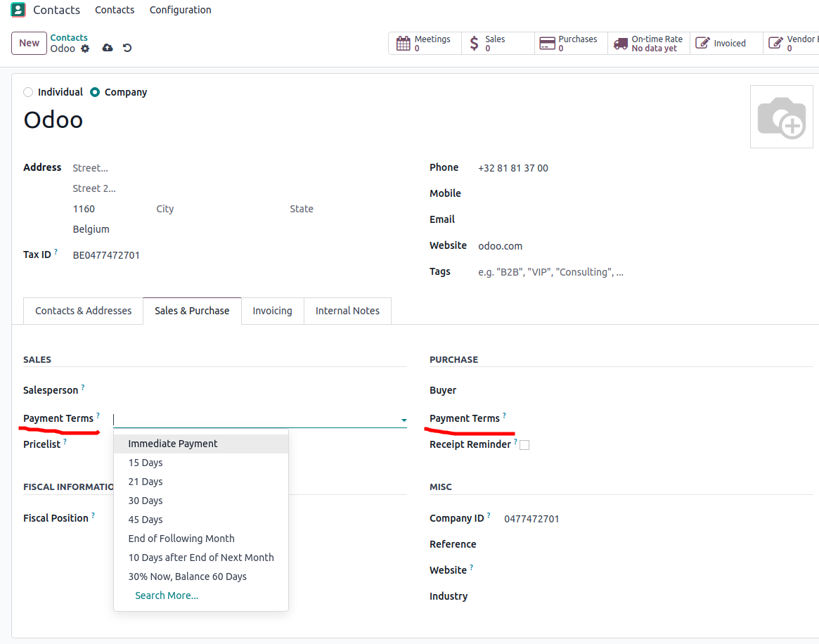Choose End of Following Month term
819x644 pixels.
click(x=200, y=539)
